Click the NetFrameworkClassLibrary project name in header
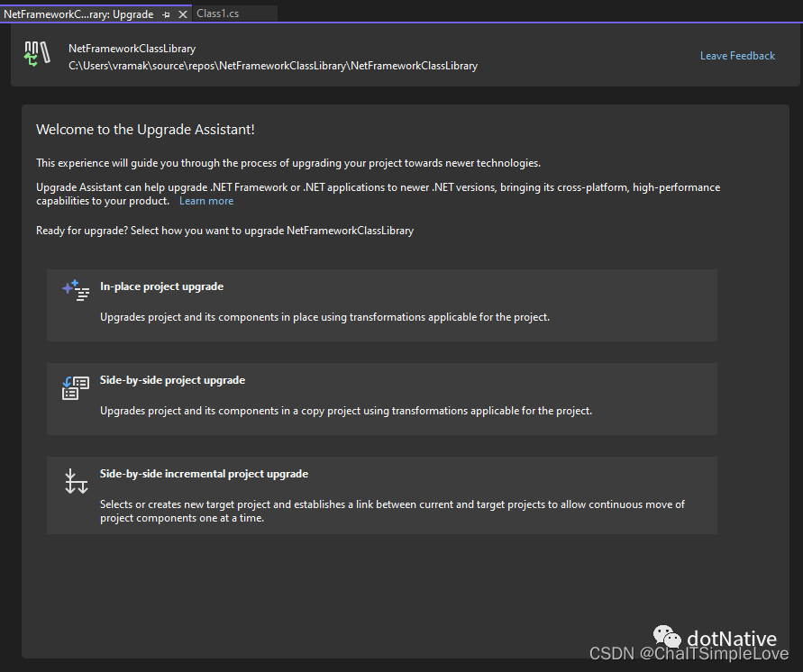This screenshot has width=803, height=672. pyautogui.click(x=132, y=49)
